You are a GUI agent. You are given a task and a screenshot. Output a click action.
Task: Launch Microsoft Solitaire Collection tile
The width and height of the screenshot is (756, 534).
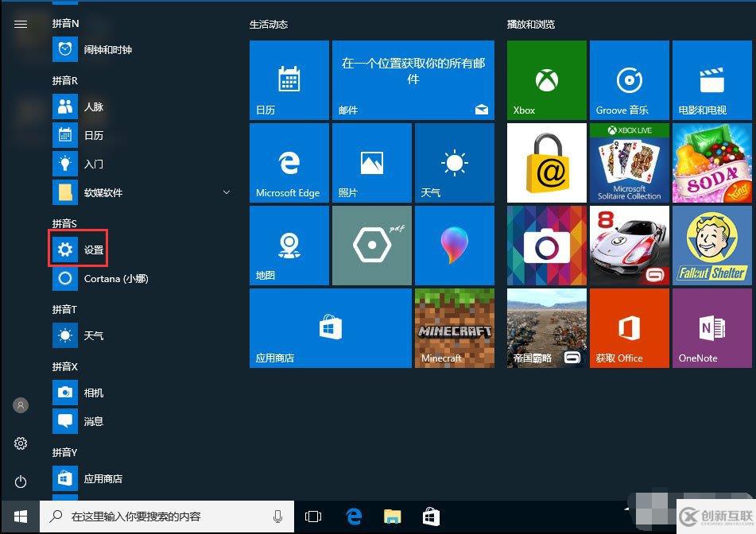629,163
